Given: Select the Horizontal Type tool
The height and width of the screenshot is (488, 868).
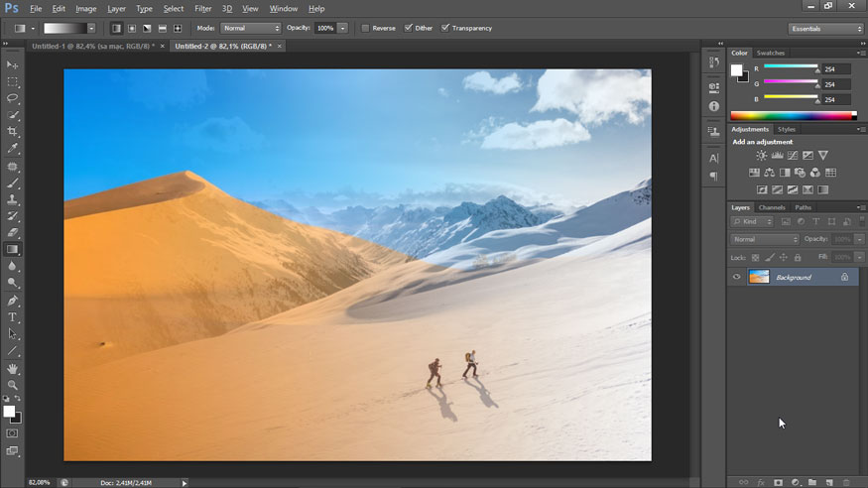Looking at the screenshot, I should pos(13,317).
